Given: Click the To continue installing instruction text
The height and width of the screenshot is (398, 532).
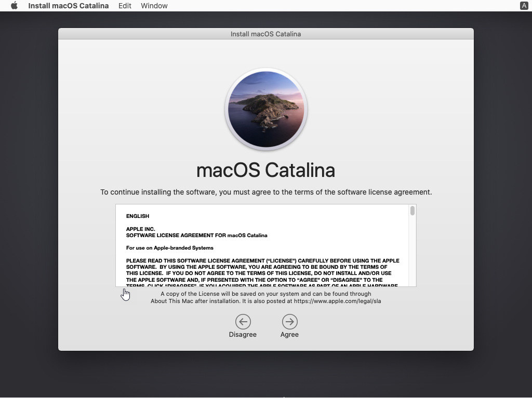Looking at the screenshot, I should 266,192.
